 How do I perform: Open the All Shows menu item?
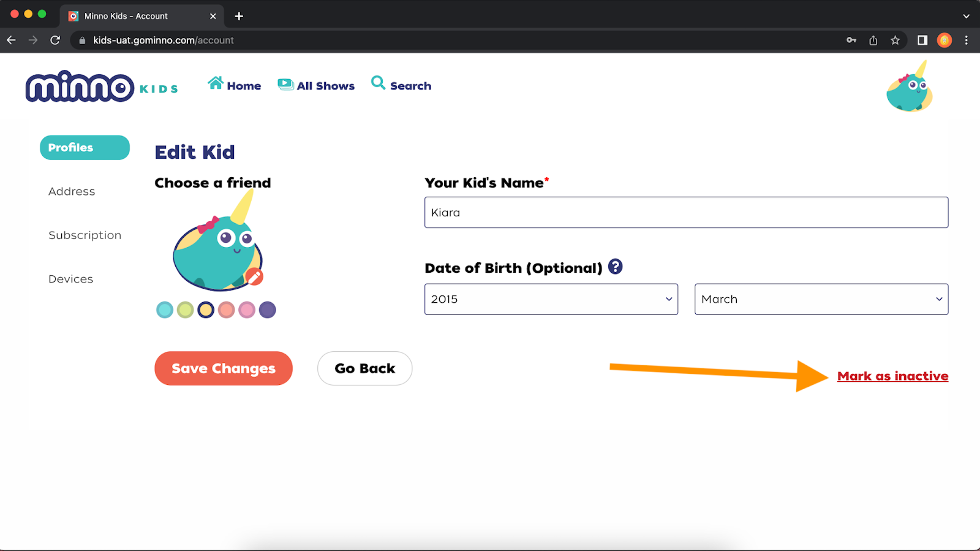pyautogui.click(x=316, y=86)
